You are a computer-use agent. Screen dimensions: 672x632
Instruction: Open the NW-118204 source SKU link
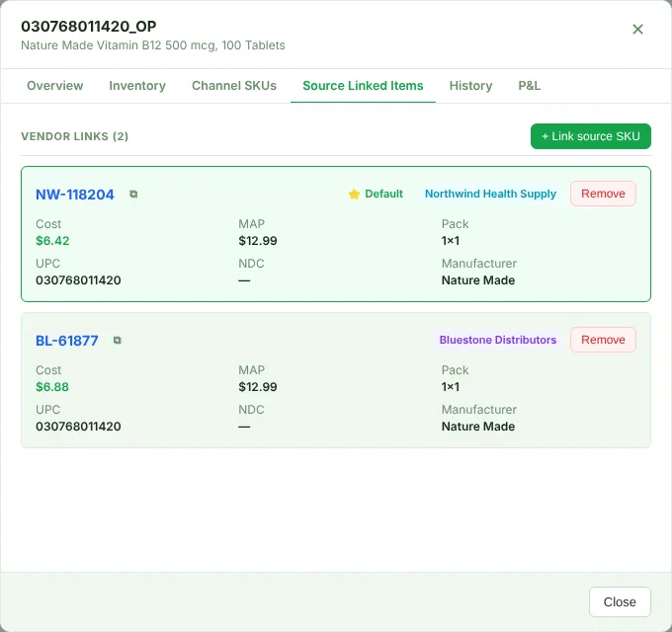pos(75,195)
